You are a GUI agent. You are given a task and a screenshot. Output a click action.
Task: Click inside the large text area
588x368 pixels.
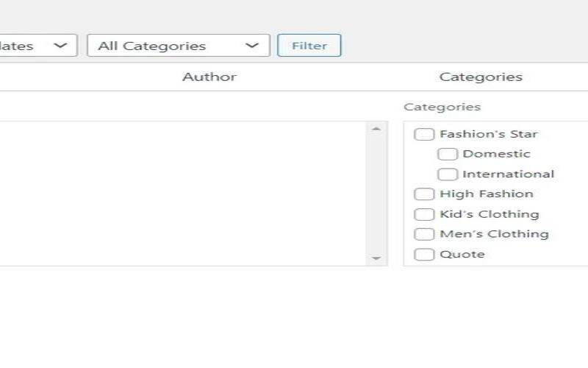[184, 193]
